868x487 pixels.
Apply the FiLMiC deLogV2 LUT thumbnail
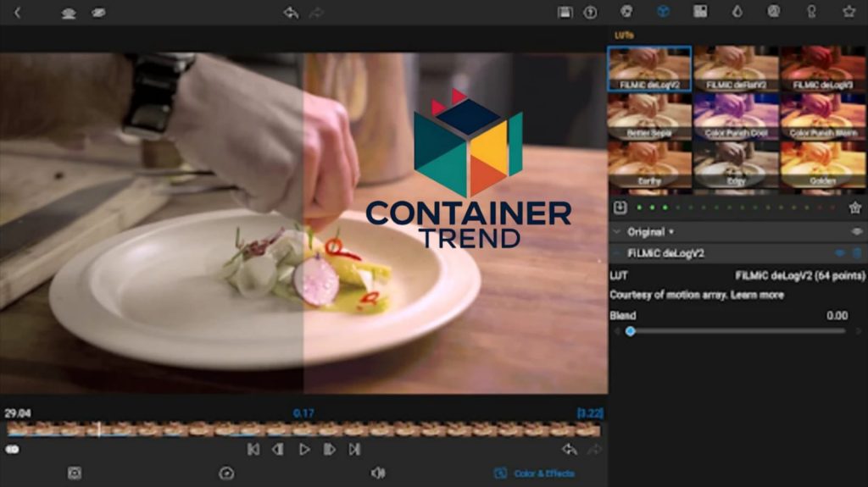point(649,69)
